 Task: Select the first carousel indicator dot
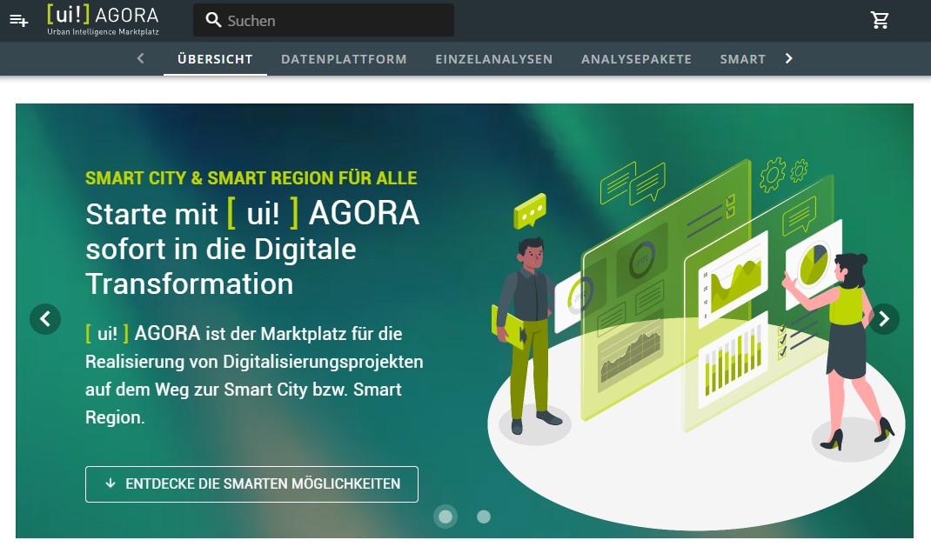coord(445,517)
